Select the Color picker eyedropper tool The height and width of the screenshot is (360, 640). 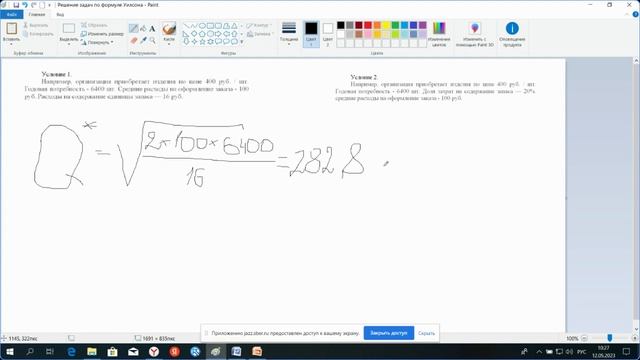(x=143, y=40)
